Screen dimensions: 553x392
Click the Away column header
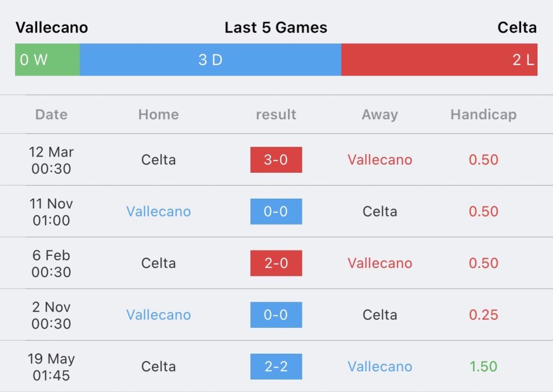(380, 114)
